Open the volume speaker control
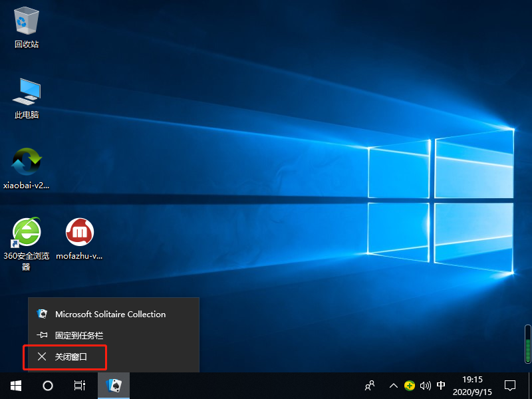532x399 pixels. 426,386
